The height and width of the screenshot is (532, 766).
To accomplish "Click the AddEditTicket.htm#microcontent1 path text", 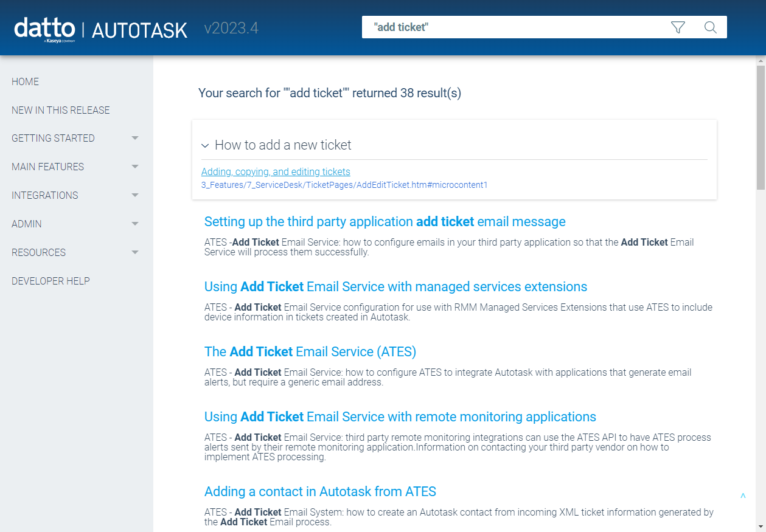I will click(344, 185).
